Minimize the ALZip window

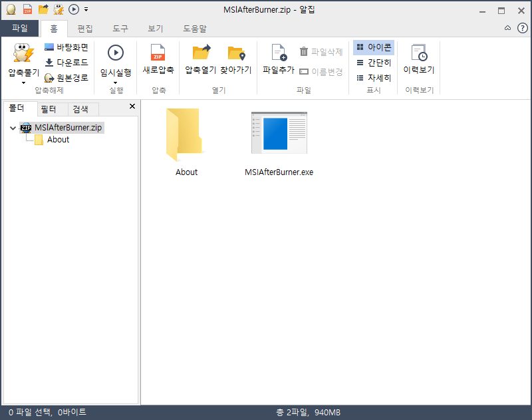point(482,11)
